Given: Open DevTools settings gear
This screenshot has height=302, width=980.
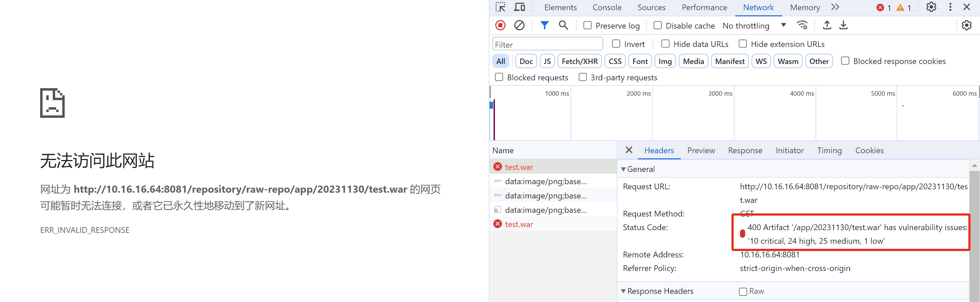Looking at the screenshot, I should click(x=931, y=7).
